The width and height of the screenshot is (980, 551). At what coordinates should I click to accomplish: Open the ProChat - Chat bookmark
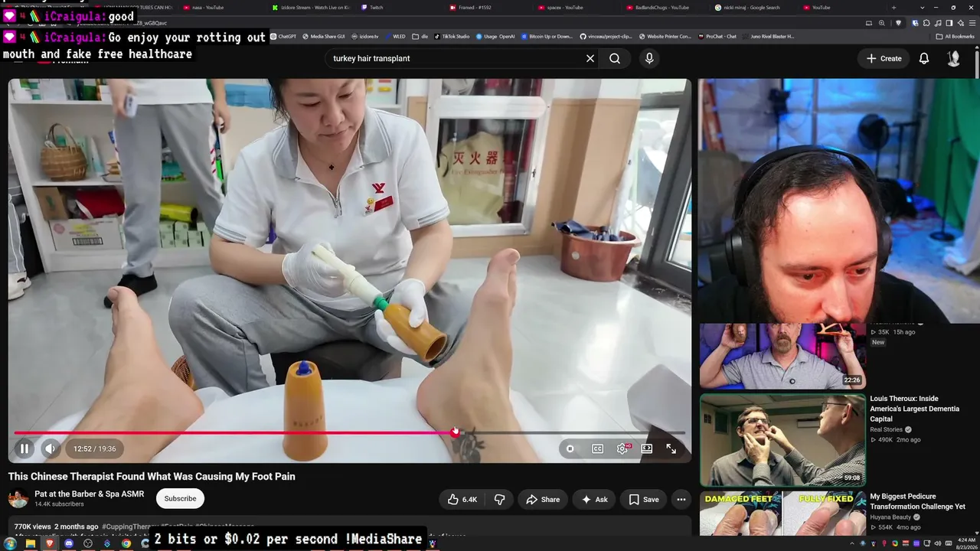pyautogui.click(x=717, y=36)
